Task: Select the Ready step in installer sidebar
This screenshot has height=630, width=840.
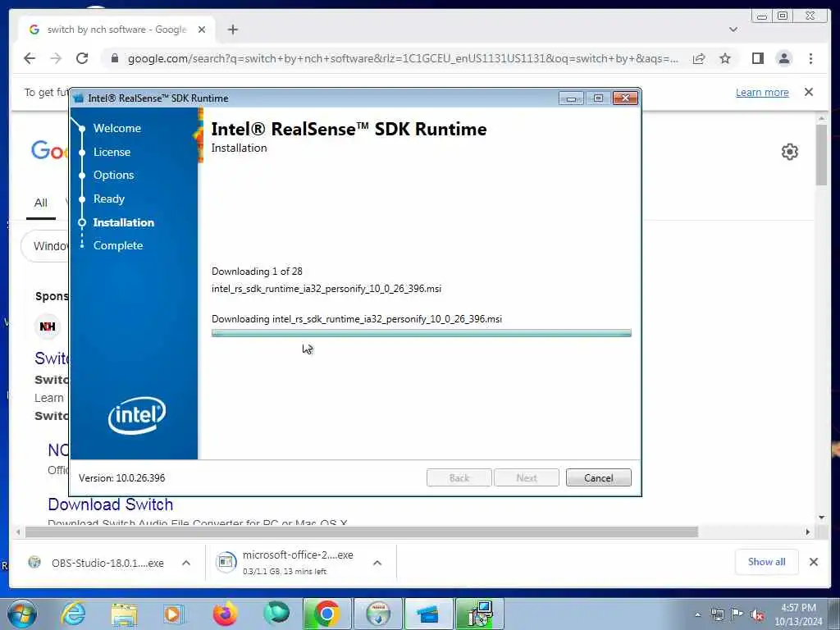Action: click(109, 199)
